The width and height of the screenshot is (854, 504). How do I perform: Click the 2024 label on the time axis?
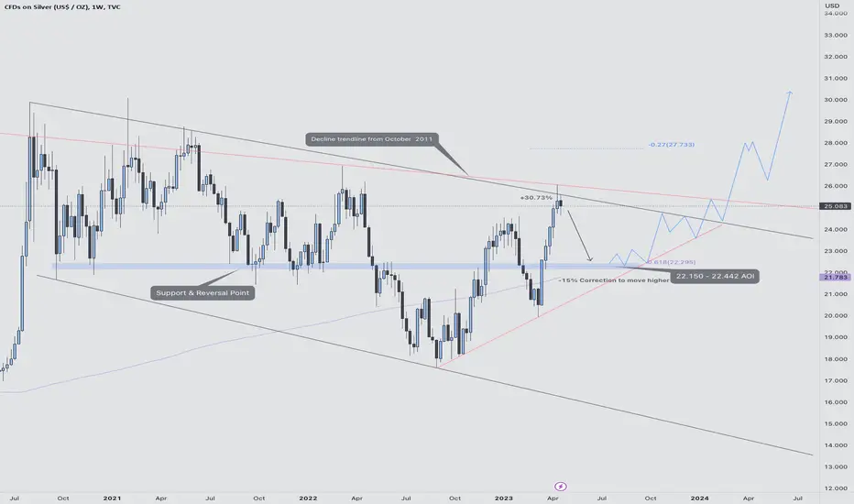point(700,498)
